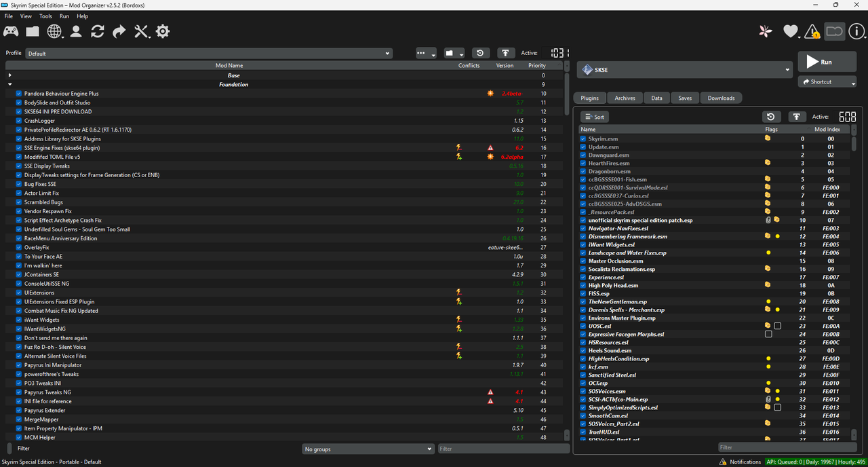Viewport: 868px width, 467px height.
Task: Toggle the TrueHUD.esl plugin checkbox
Action: [x=583, y=432]
